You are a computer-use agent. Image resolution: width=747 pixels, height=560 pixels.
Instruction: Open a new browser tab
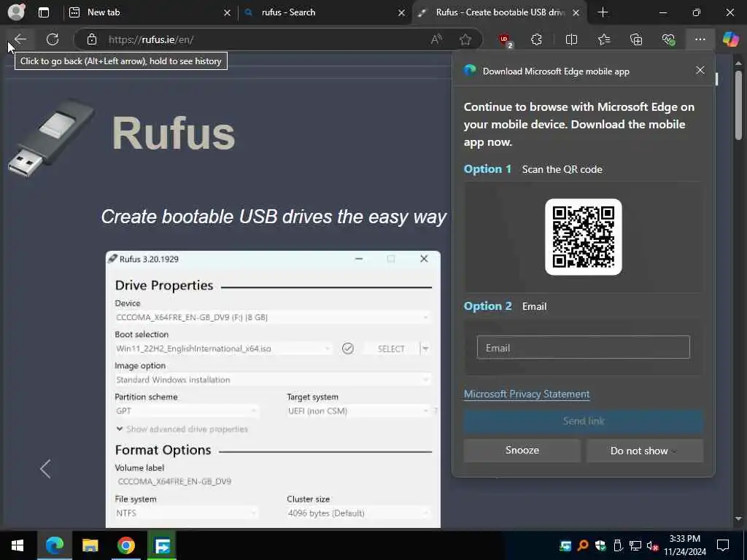point(603,12)
